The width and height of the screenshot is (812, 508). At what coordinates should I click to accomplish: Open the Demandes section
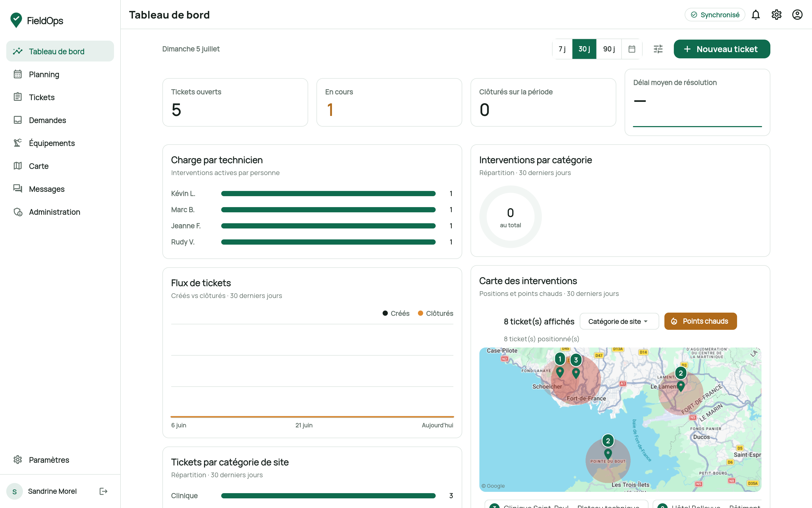coord(60,120)
